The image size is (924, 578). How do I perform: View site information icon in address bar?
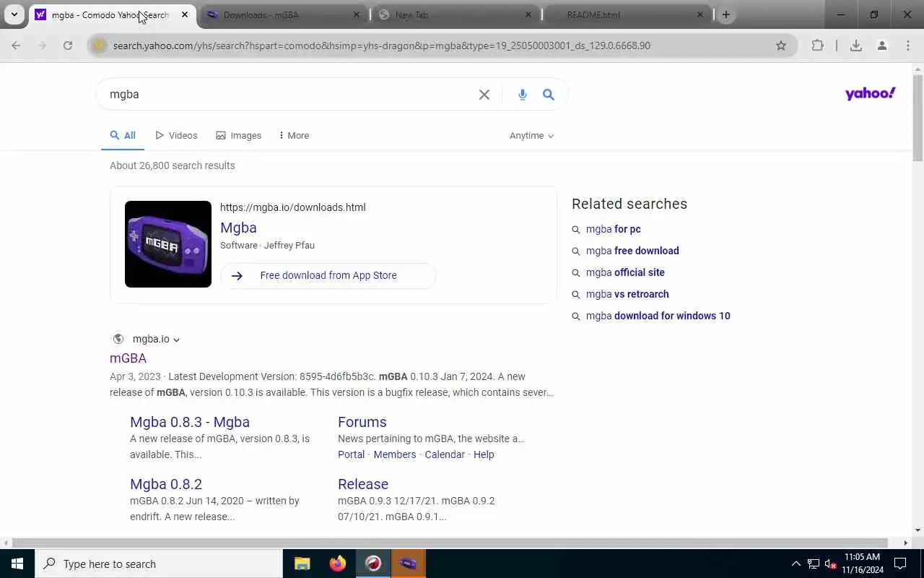tap(100, 46)
